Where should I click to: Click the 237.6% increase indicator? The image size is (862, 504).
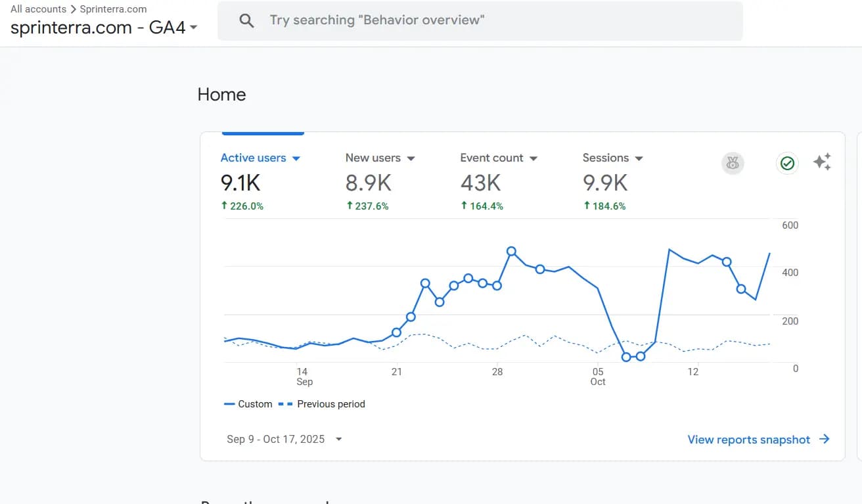click(367, 206)
